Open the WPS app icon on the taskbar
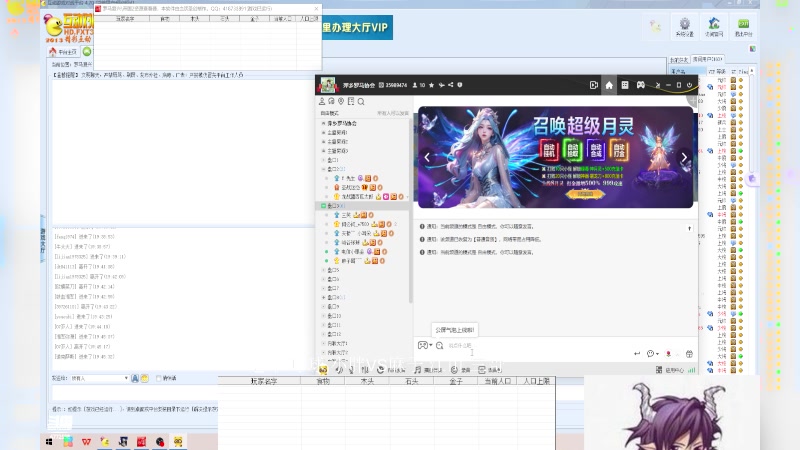Viewport: 800px width, 450px height. pos(86,442)
